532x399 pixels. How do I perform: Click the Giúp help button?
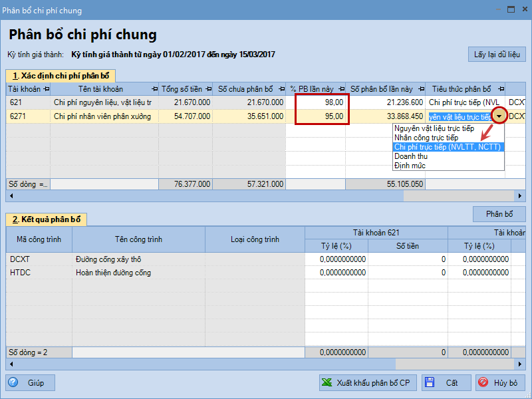(x=31, y=382)
